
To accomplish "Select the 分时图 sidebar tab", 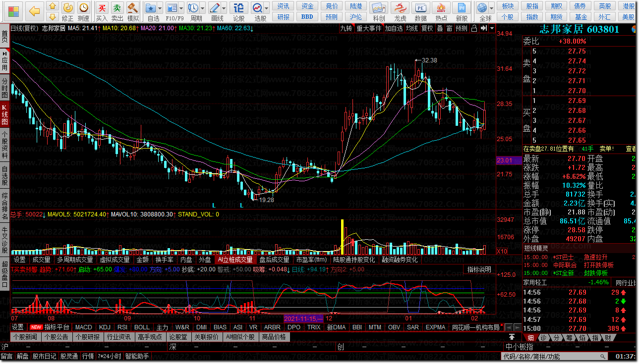I will pyautogui.click(x=4, y=88).
